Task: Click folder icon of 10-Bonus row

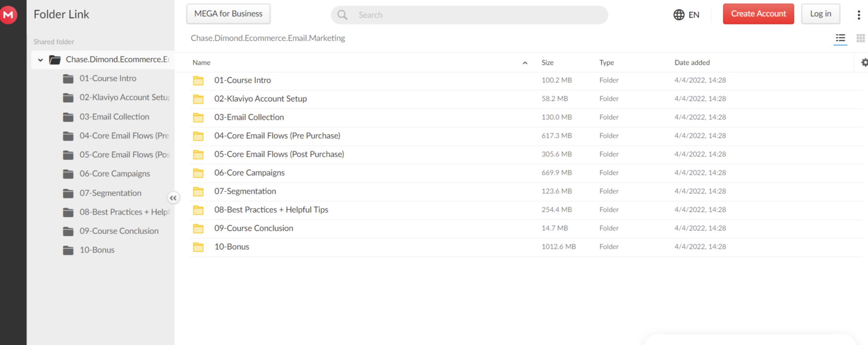Action: coord(198,247)
